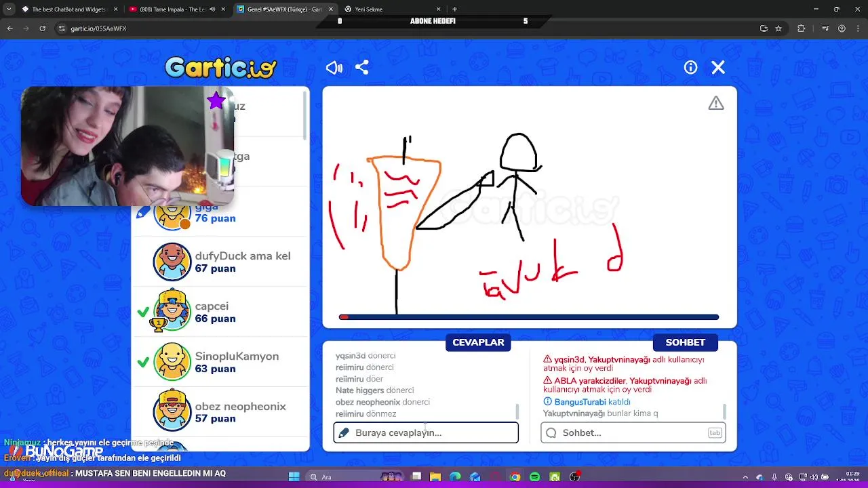Click the player list scrollbar
The height and width of the screenshot is (488, 868).
[x=304, y=115]
